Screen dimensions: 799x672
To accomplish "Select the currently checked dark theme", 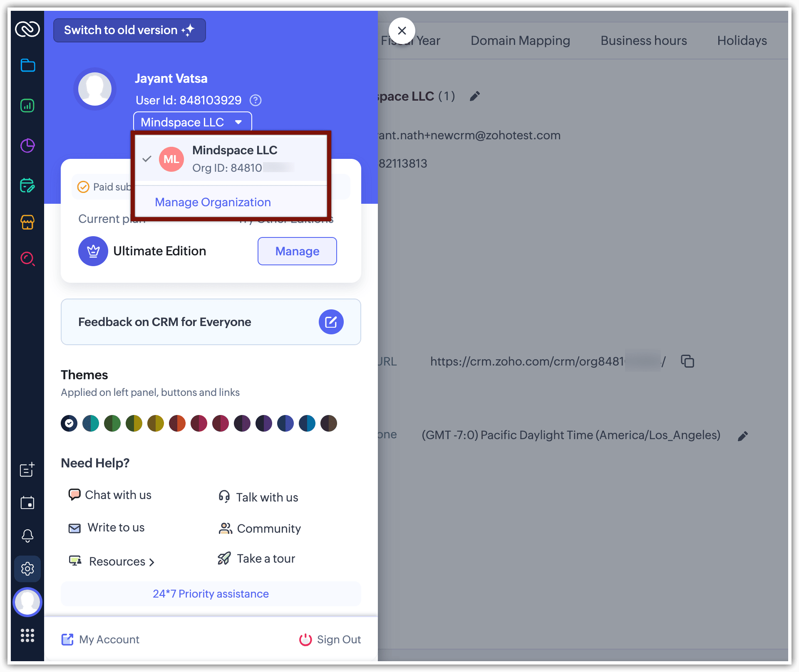I will (69, 423).
